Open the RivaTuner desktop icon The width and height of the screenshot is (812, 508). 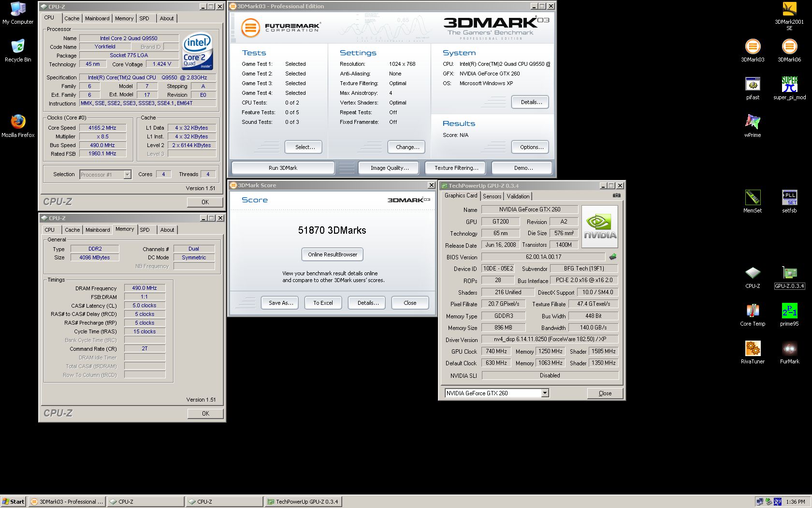[x=753, y=353]
